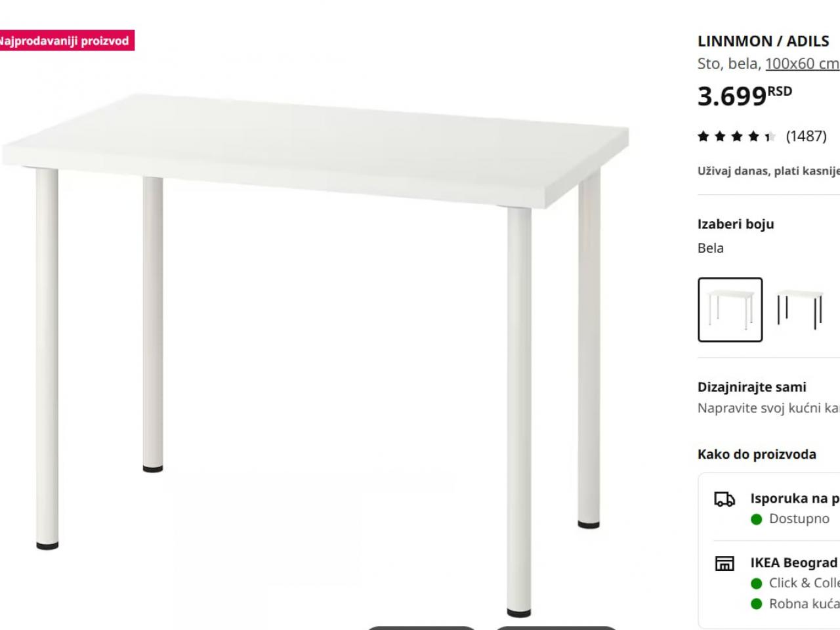Open the Uživaj danas, plati kasnije info
The width and height of the screenshot is (840, 630).
pos(768,171)
